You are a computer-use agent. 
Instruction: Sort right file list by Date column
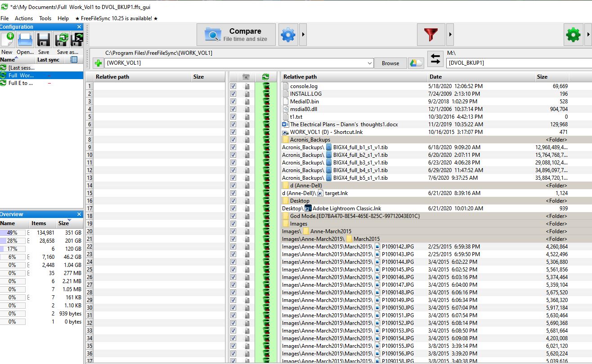click(x=480, y=77)
